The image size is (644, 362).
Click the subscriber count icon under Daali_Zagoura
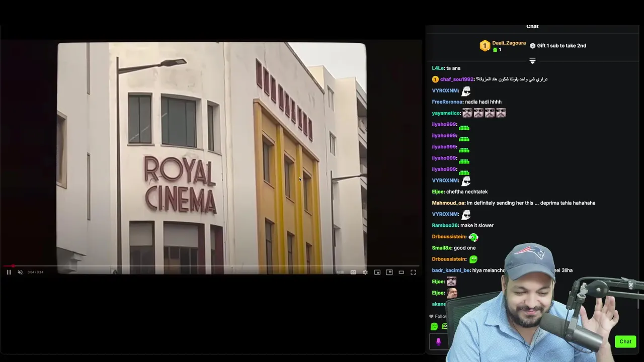pos(495,50)
